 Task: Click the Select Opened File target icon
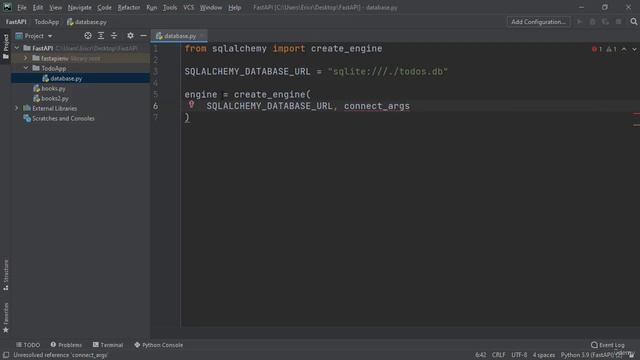(x=88, y=36)
